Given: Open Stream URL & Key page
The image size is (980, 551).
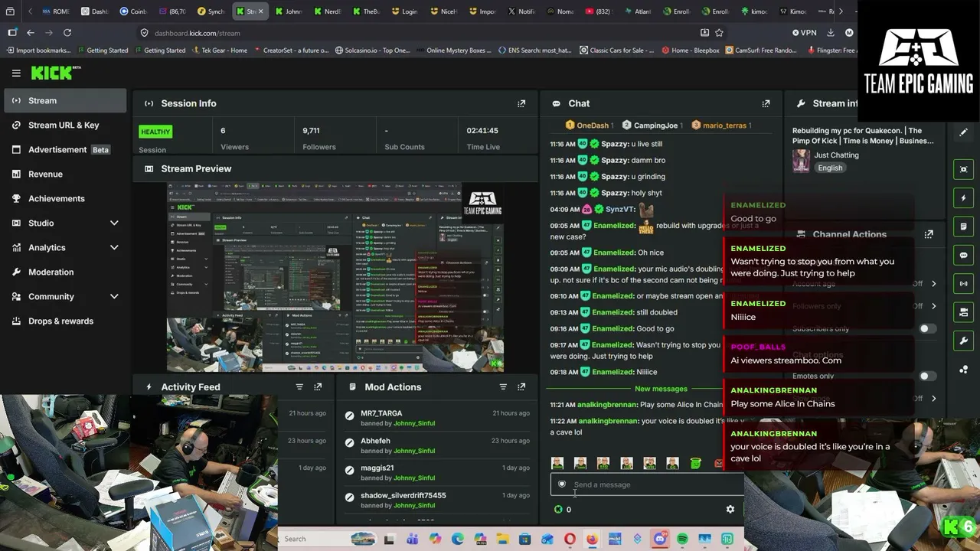Looking at the screenshot, I should 64,125.
